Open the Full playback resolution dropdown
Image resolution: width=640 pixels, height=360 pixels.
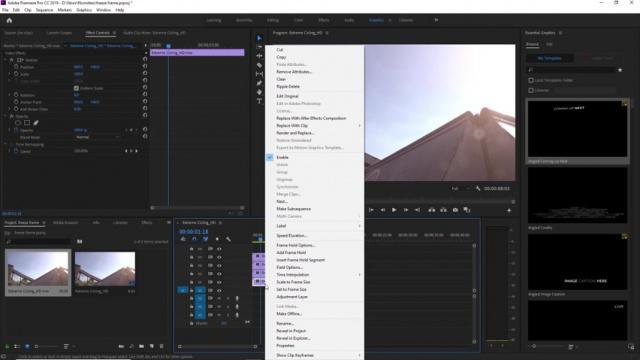point(460,189)
